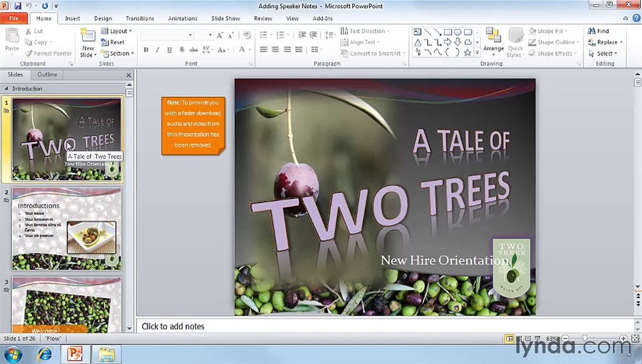Select the Oval shape
Screen dimensions: 642x364
click(458, 32)
